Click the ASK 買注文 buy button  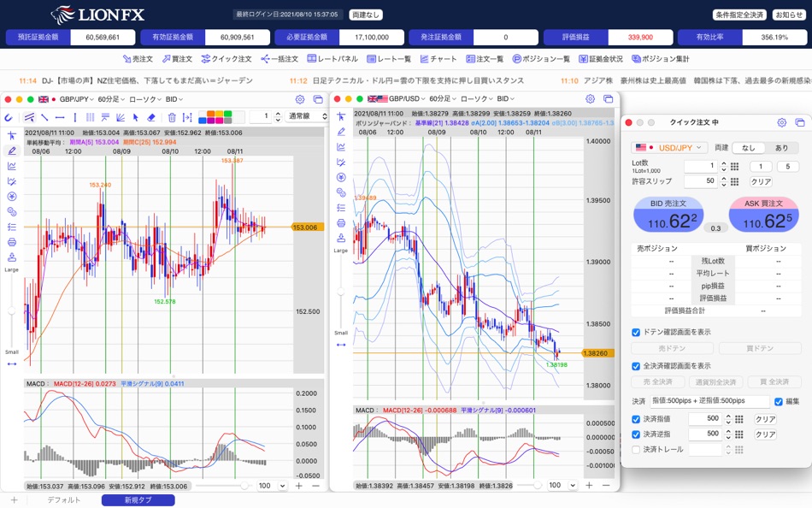point(763,216)
